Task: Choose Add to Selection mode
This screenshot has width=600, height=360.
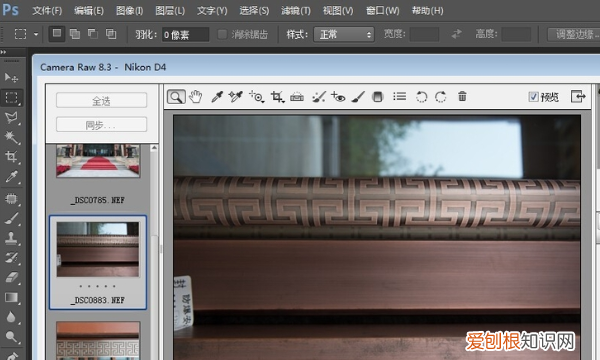Action: 75,34
